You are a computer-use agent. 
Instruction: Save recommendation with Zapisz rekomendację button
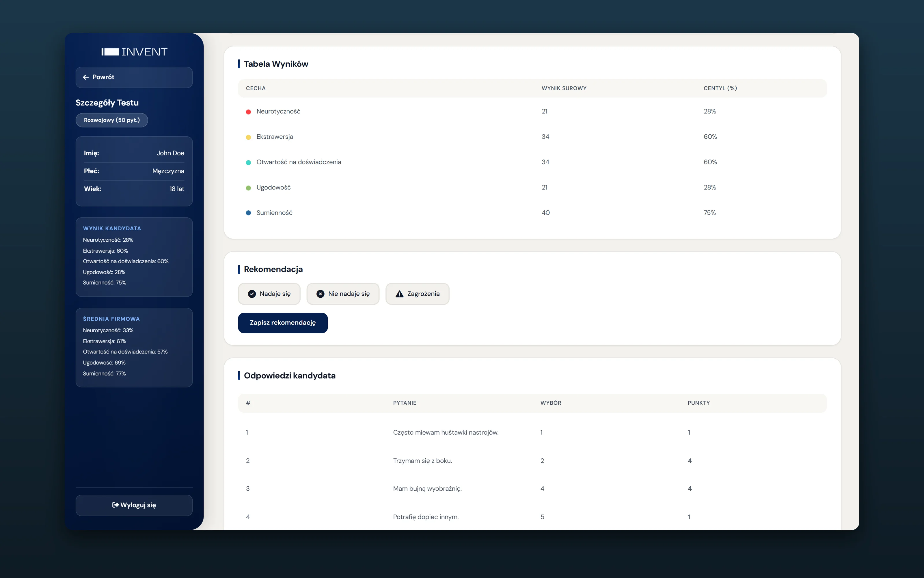pos(283,323)
